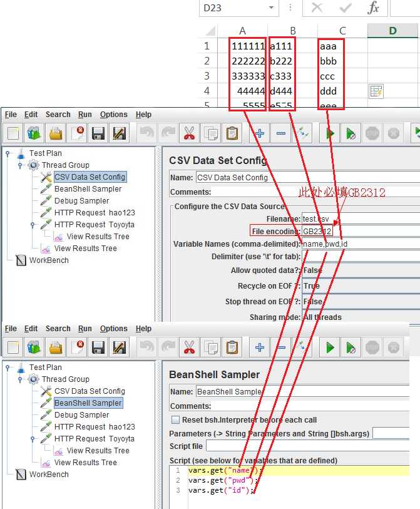This screenshot has width=420, height=509.
Task: Open Excel Name Box dropdown arrow next to D23
Action: coord(272,8)
